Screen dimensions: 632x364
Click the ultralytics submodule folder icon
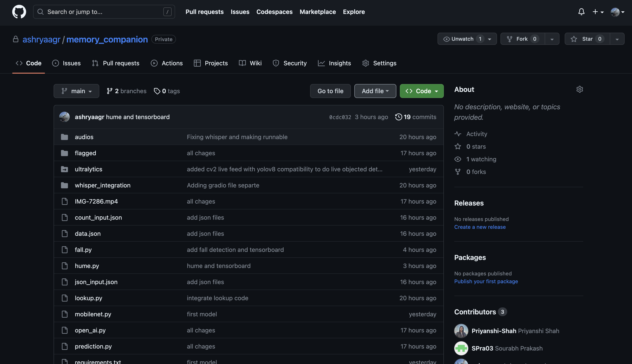click(x=64, y=169)
